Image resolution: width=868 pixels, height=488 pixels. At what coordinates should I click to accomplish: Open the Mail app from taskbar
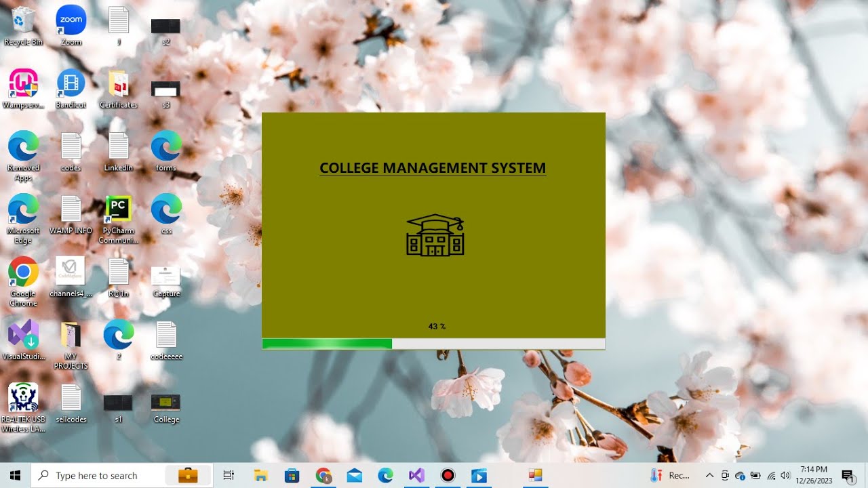pos(355,476)
